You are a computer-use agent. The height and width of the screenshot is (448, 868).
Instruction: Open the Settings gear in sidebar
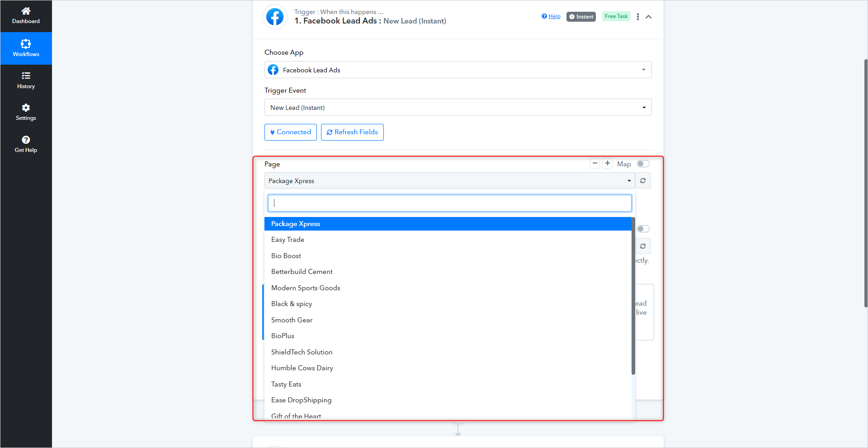[26, 108]
